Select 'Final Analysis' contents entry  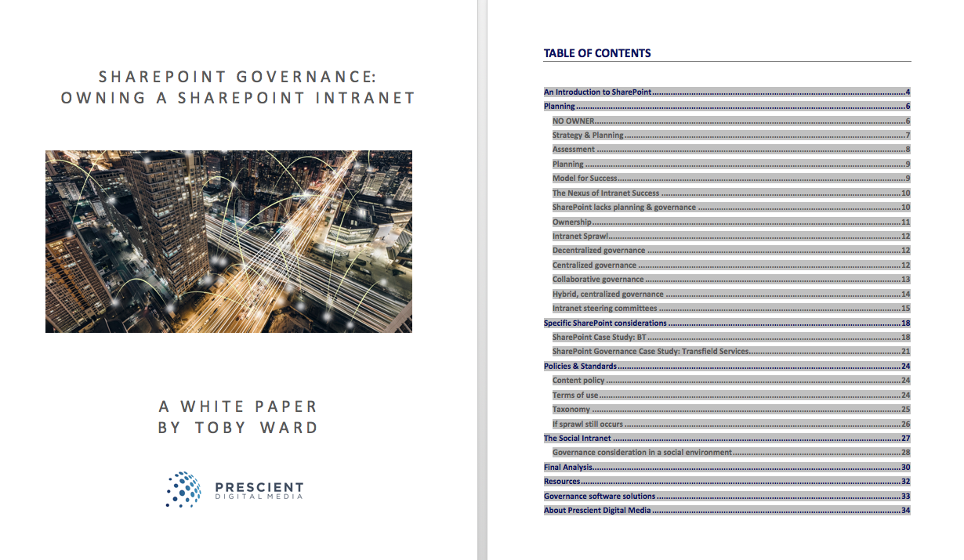[x=727, y=468]
